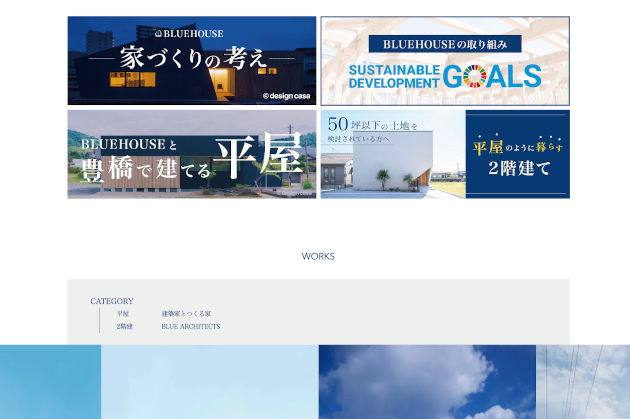Open the works photo with power lines
Image resolution: width=630 pixels, height=419 pixels.
pyautogui.click(x=583, y=382)
